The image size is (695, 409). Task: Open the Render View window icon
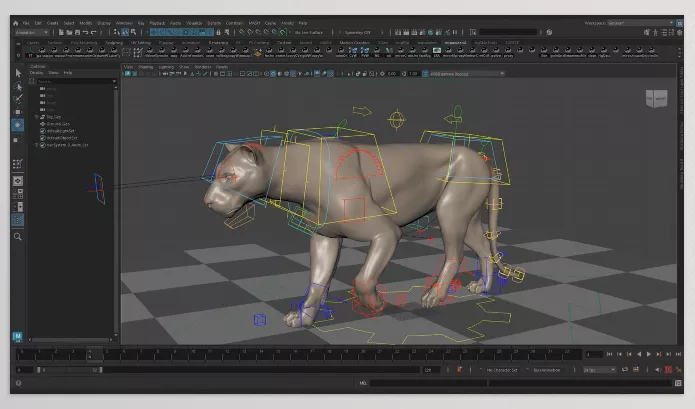398,32
